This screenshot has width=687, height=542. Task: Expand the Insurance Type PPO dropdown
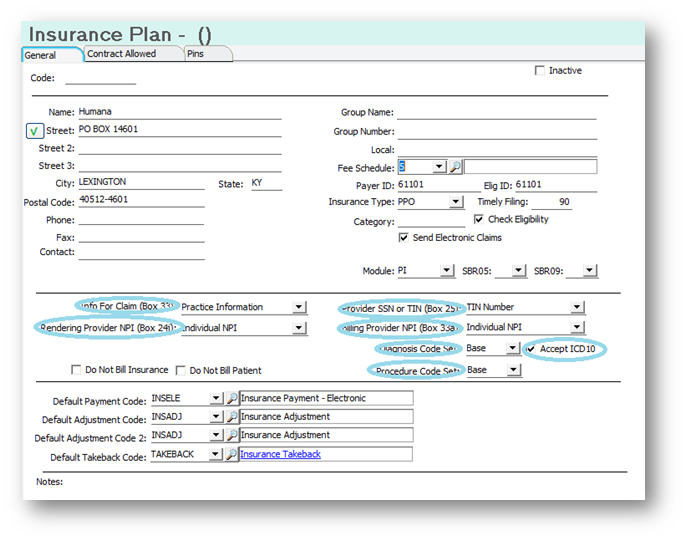click(x=456, y=202)
